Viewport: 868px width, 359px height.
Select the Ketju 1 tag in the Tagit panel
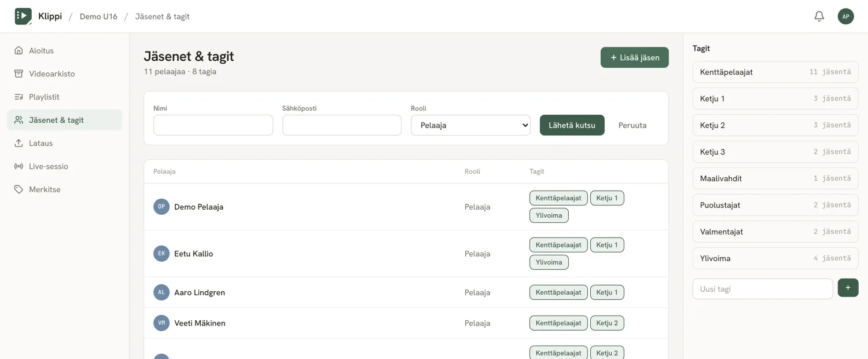775,98
